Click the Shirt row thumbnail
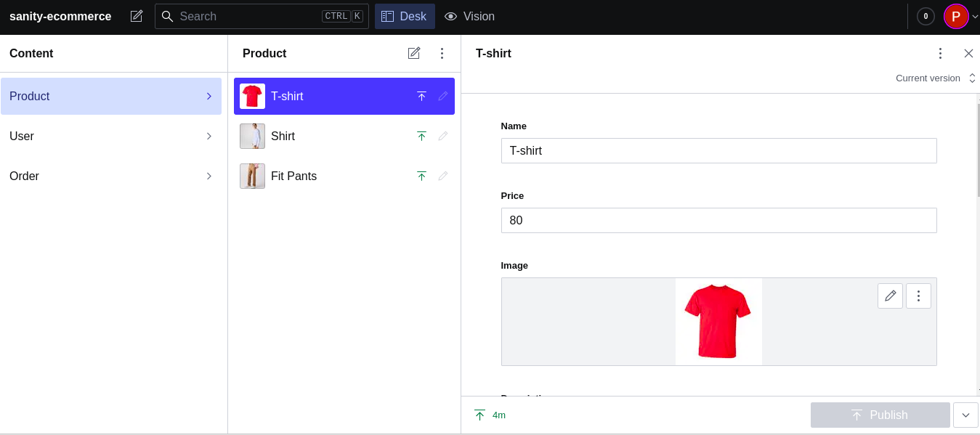Viewport: 980px width, 435px height. coord(252,136)
